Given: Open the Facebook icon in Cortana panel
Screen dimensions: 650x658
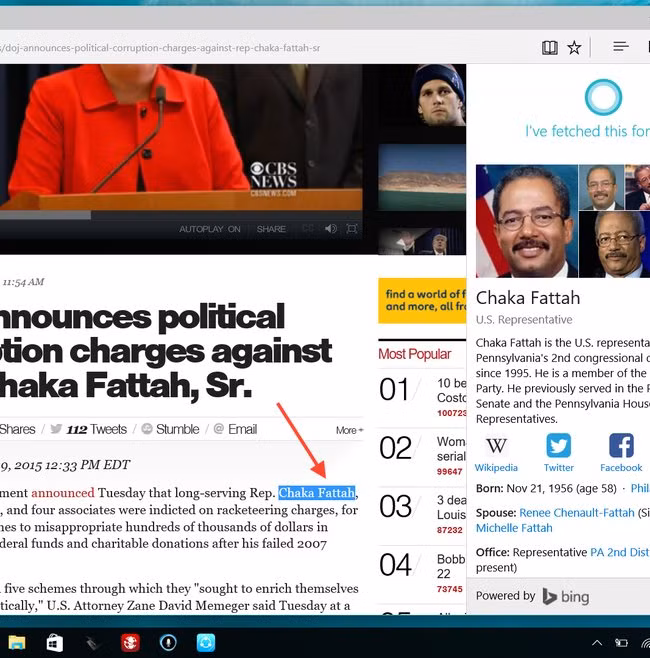Looking at the screenshot, I should [621, 452].
